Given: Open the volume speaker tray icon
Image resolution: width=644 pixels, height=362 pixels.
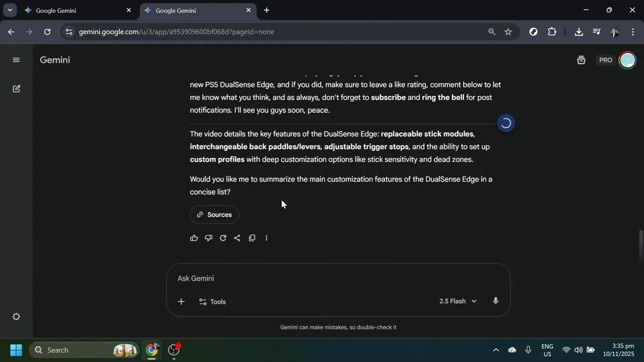Looking at the screenshot, I should click(578, 350).
